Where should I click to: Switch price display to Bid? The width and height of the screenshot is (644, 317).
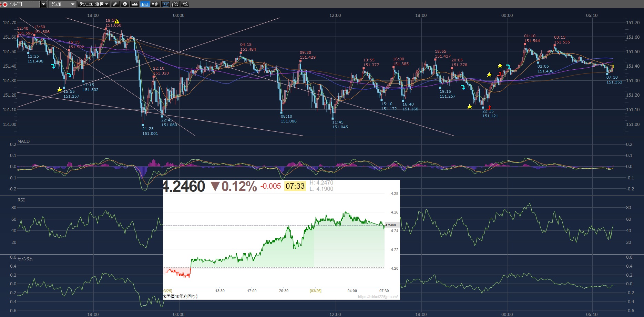click(x=145, y=4)
